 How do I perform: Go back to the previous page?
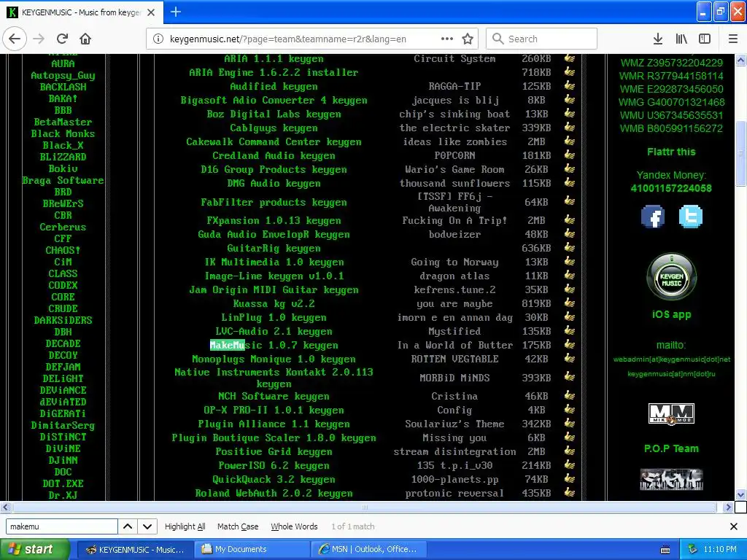[15, 39]
